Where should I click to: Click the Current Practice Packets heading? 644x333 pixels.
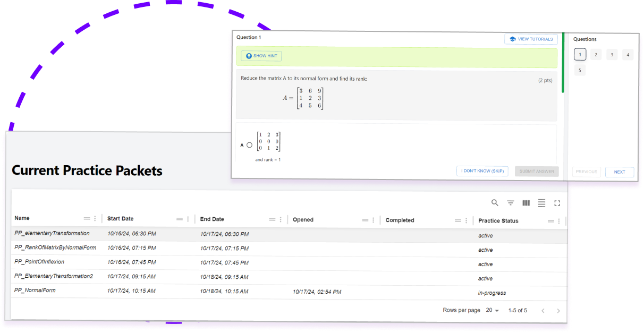[87, 170]
